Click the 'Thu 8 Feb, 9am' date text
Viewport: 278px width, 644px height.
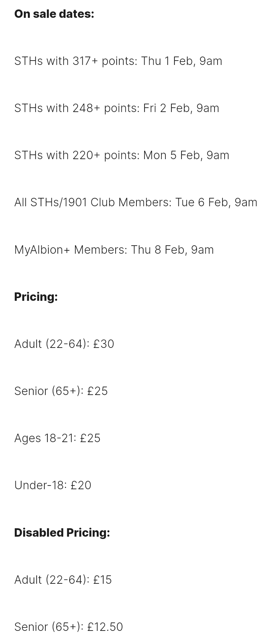[x=172, y=250]
